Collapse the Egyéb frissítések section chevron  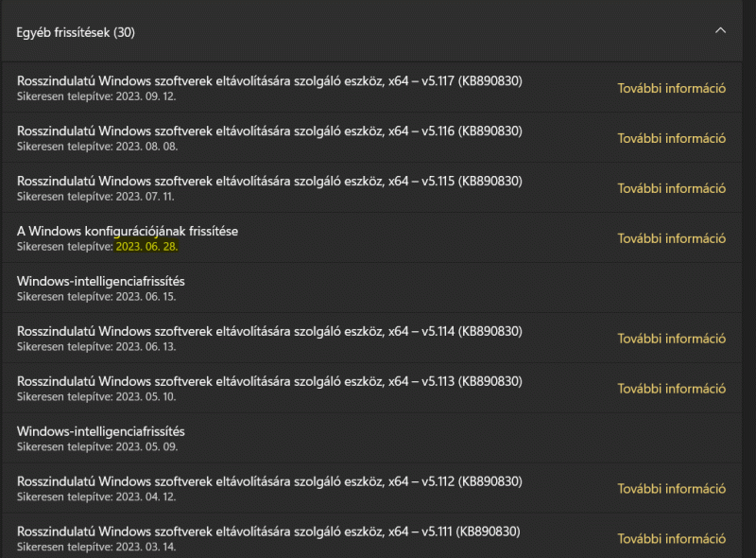pos(720,30)
